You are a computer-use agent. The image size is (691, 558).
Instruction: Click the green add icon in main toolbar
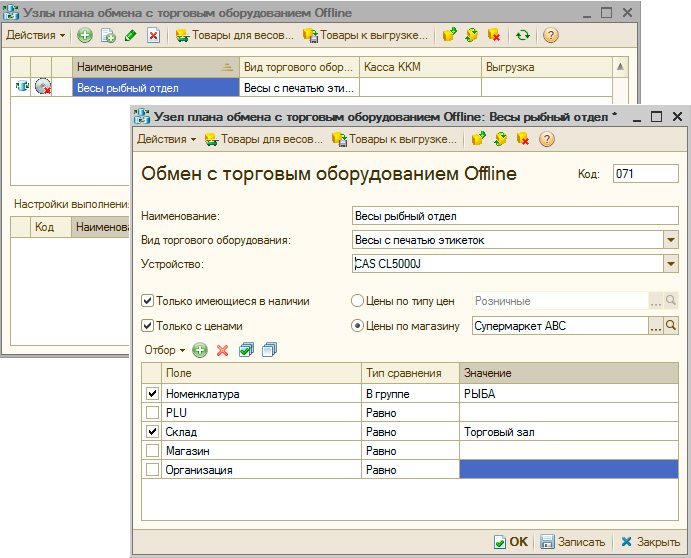pos(85,35)
